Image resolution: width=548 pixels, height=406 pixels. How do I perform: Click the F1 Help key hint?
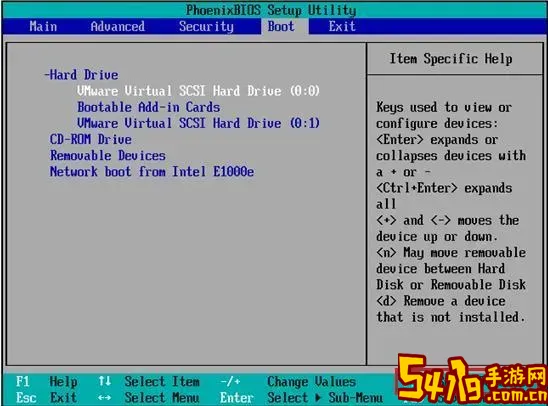tap(46, 382)
